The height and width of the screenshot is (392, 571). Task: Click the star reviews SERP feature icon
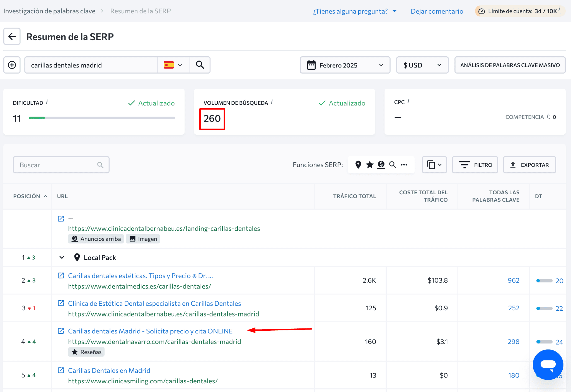click(370, 165)
